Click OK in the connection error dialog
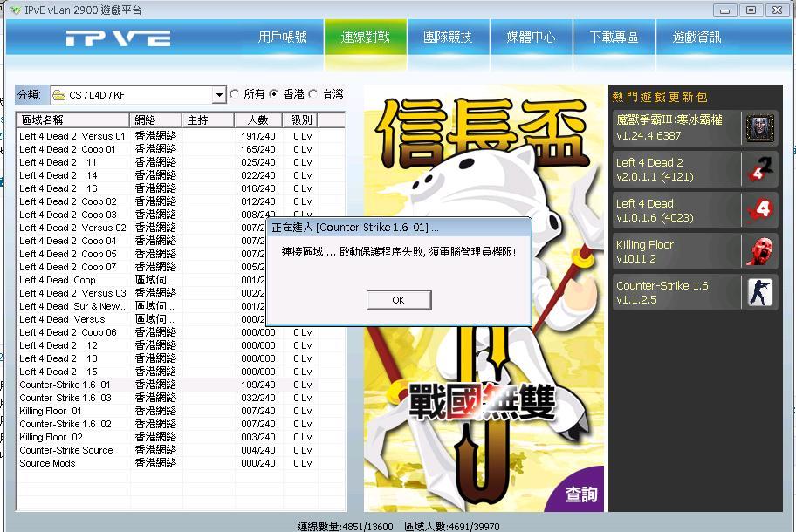The image size is (796, 532). click(x=399, y=300)
